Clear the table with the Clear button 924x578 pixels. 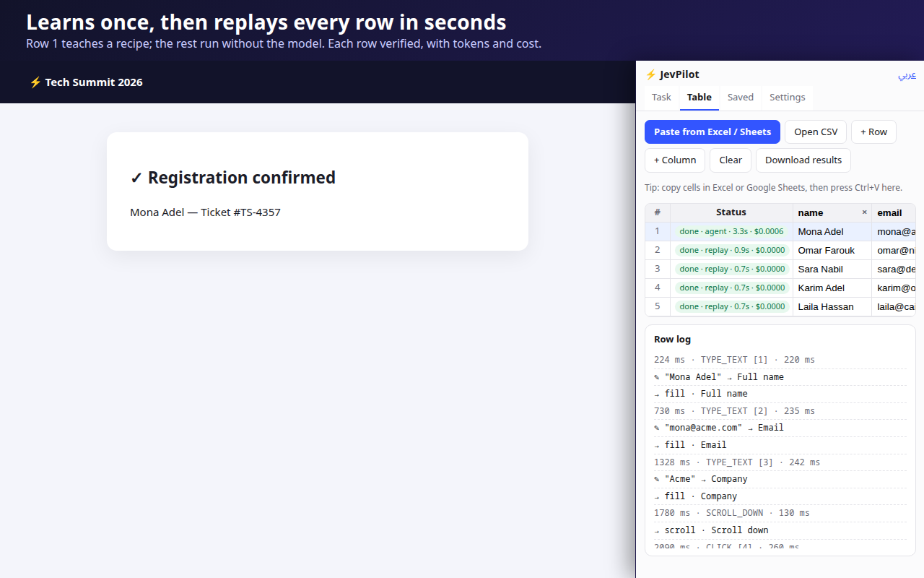[x=731, y=160]
